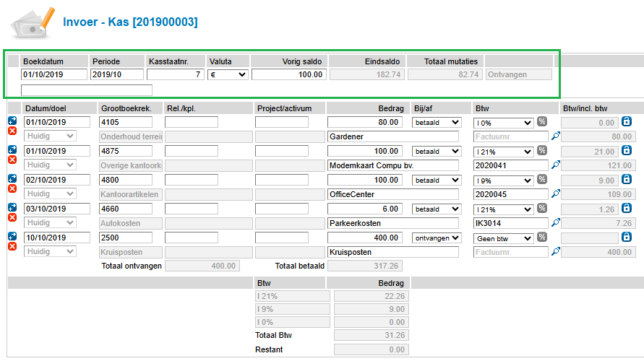The image size is (644, 361).
Task: Click the copy-line icon for row 4875
Action: pyautogui.click(x=12, y=149)
